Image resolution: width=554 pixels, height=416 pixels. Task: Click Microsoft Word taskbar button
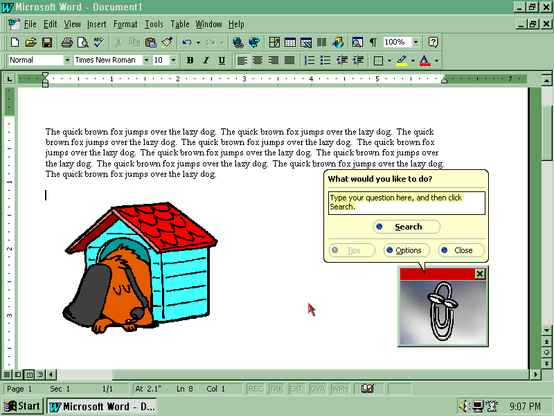pyautogui.click(x=102, y=406)
